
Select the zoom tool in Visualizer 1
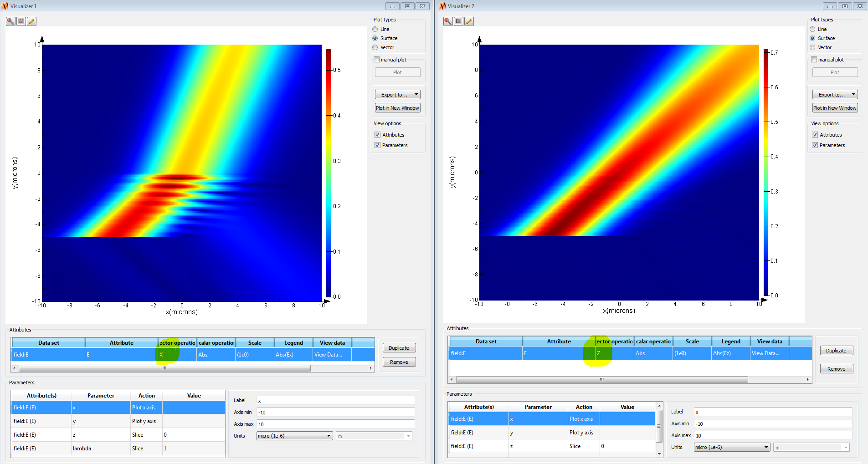point(10,21)
